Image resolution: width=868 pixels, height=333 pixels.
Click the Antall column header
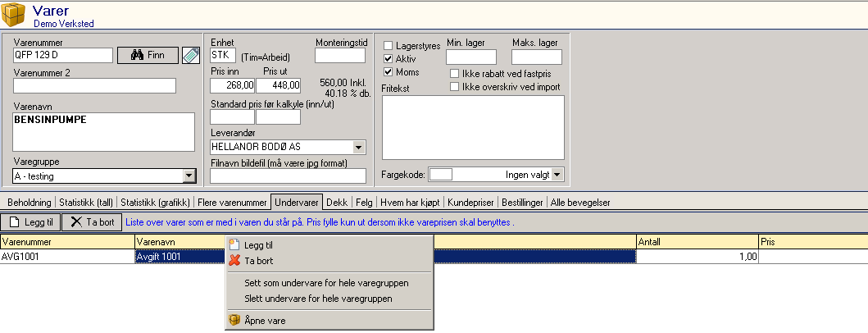(698, 242)
